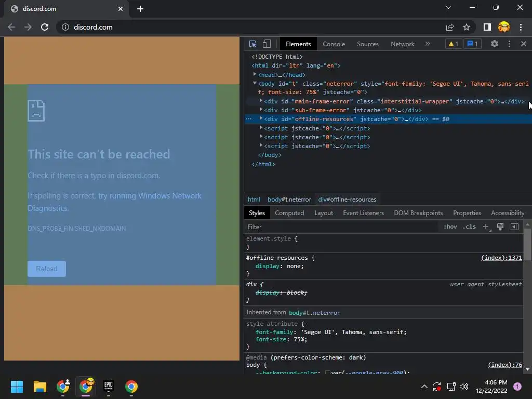Expand the offline-resources div

[261, 118]
